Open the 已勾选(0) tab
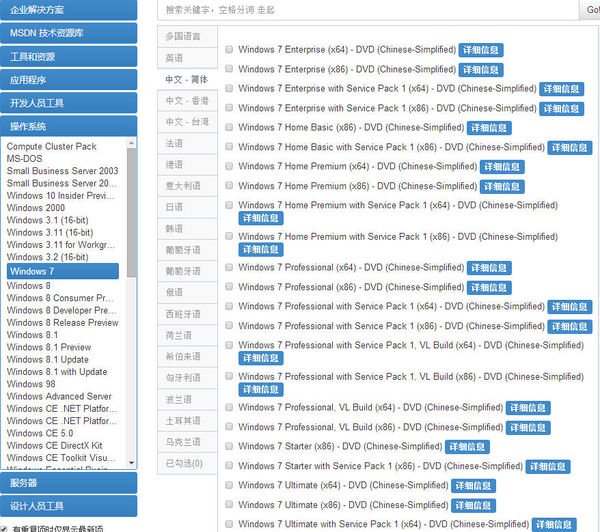 (x=183, y=463)
